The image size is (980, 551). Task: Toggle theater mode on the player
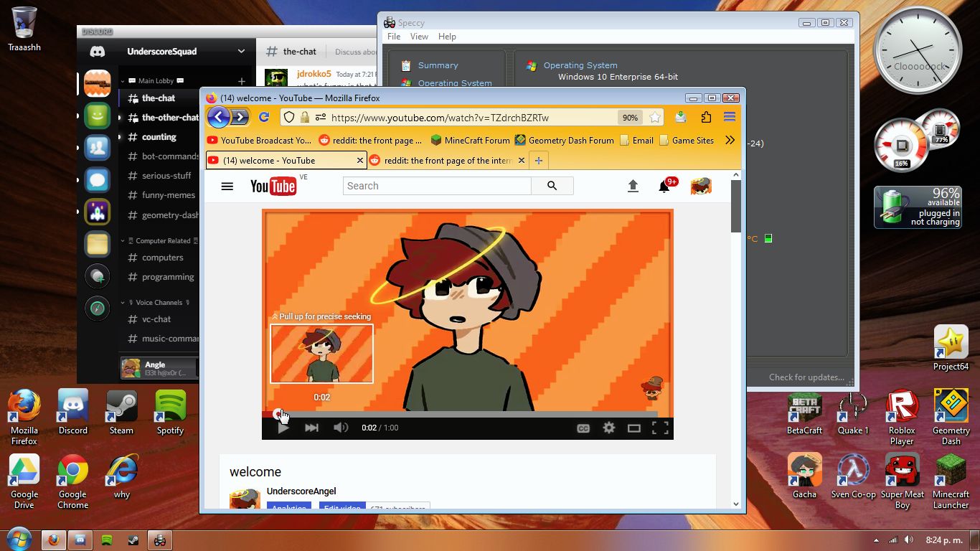point(634,427)
